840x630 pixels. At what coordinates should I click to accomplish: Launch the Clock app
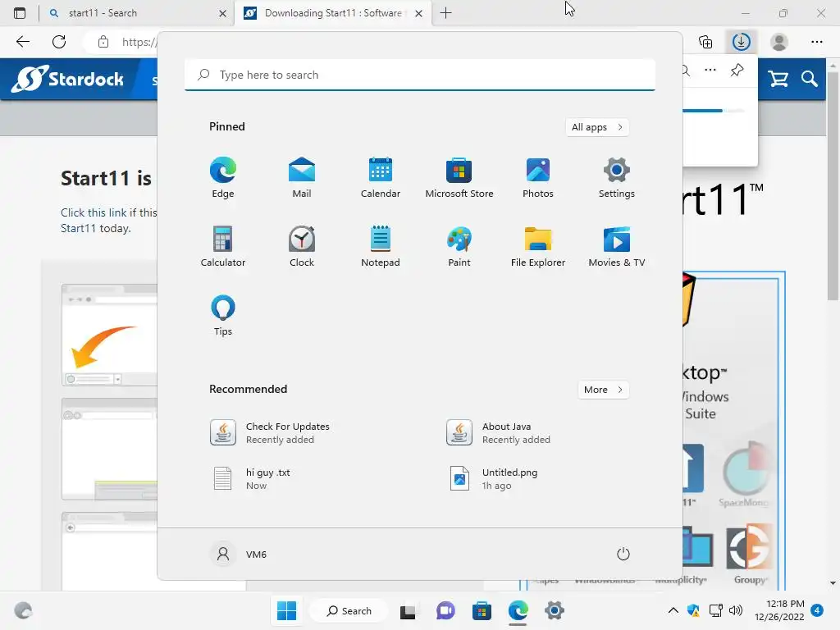point(302,246)
